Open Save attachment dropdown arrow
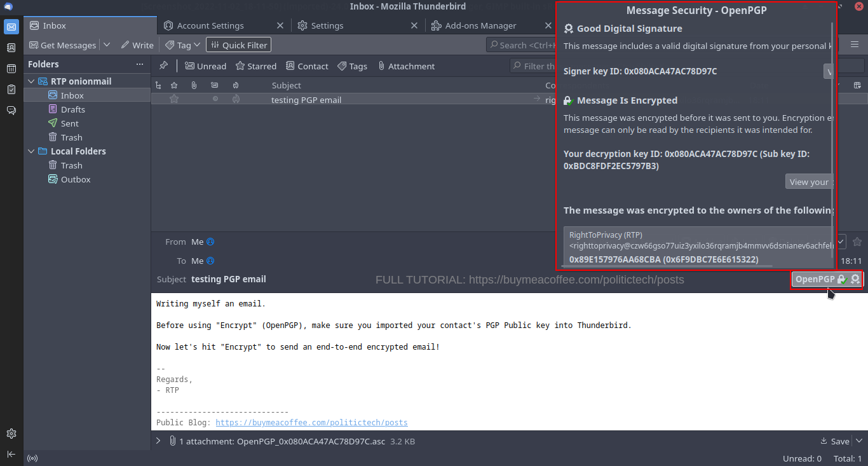 click(859, 441)
